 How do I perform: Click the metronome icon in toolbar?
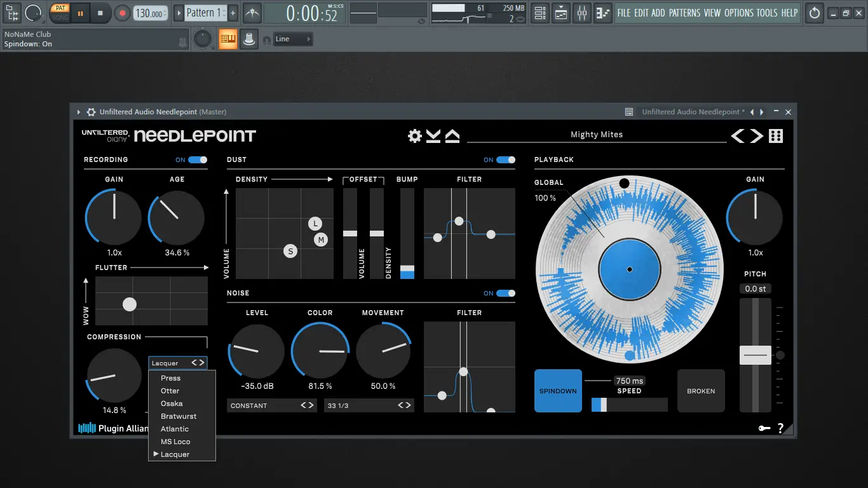(252, 13)
